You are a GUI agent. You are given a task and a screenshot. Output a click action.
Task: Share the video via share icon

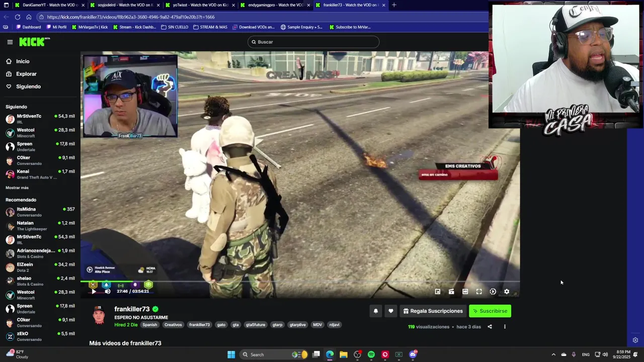click(490, 327)
